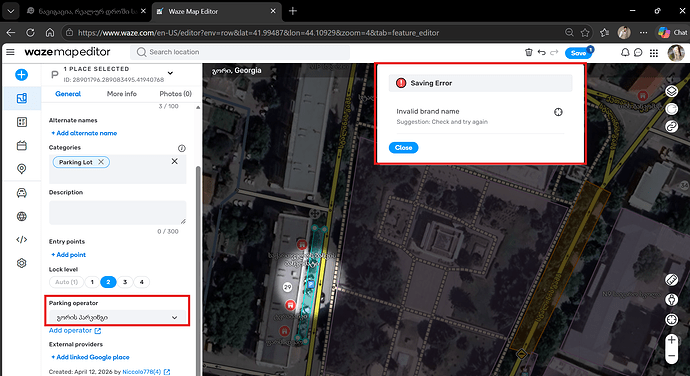
Task: Open the Drives car sidebar icon
Action: coord(22,193)
